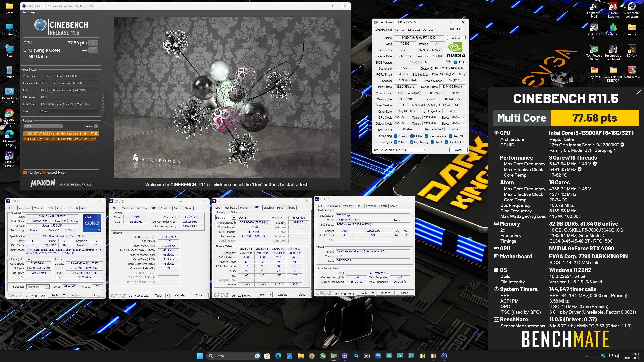Toggle the OpenGL 4.6 checkbox

click(446, 142)
